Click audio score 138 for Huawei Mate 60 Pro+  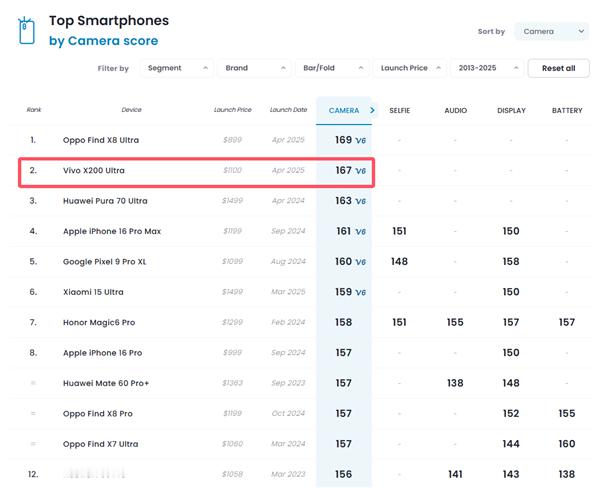(455, 383)
